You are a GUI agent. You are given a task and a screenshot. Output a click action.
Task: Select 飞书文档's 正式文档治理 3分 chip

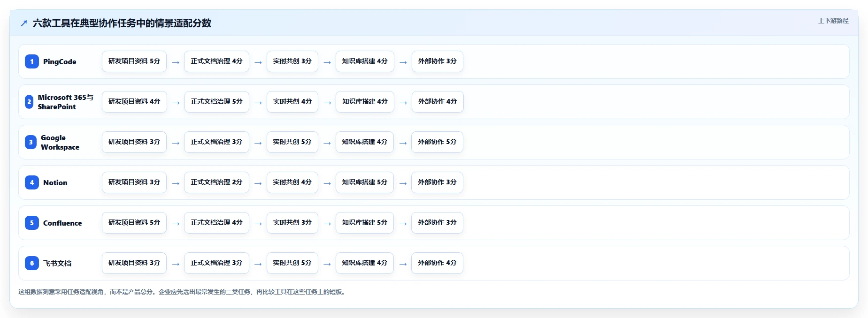tap(216, 263)
